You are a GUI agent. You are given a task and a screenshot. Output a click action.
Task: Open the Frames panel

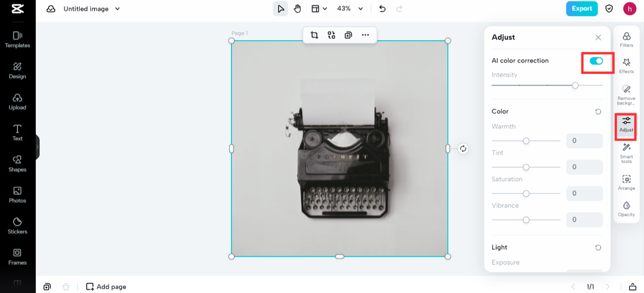18,257
